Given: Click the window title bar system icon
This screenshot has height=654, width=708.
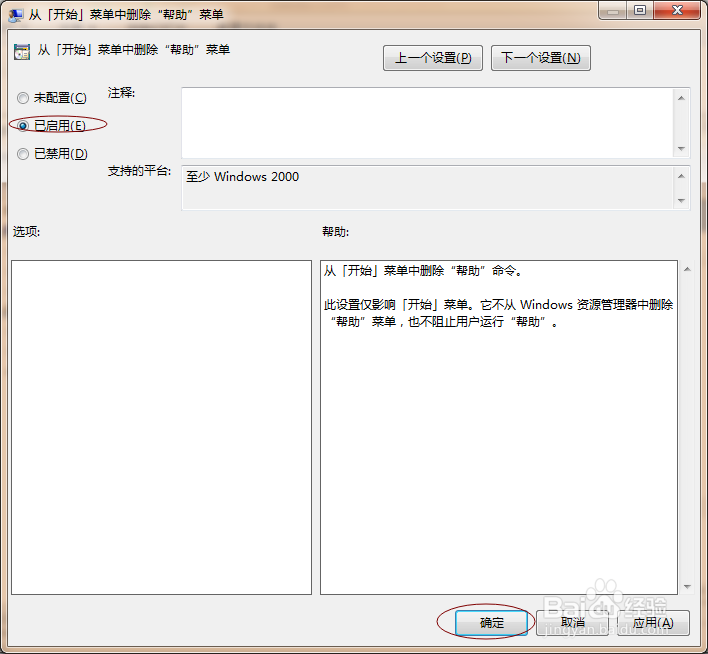Looking at the screenshot, I should 16,15.
